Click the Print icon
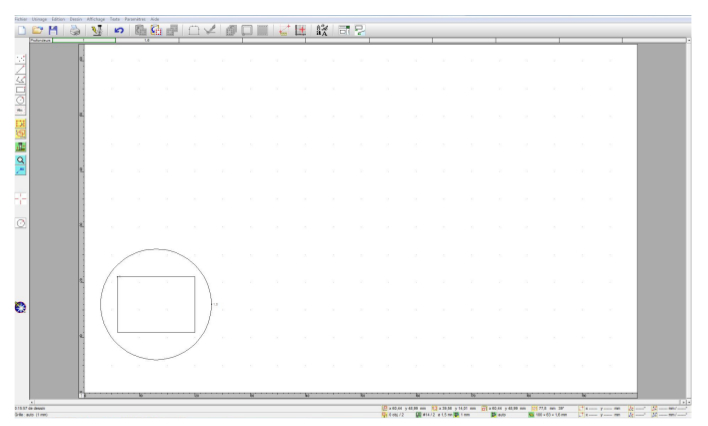 76,30
